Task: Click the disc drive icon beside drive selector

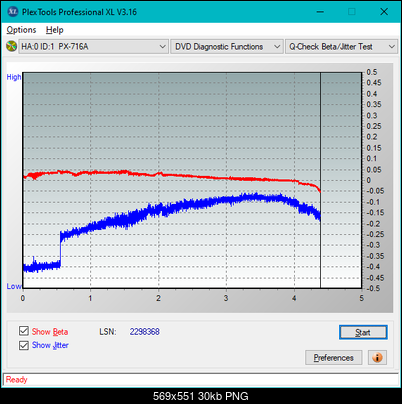Action: point(12,46)
